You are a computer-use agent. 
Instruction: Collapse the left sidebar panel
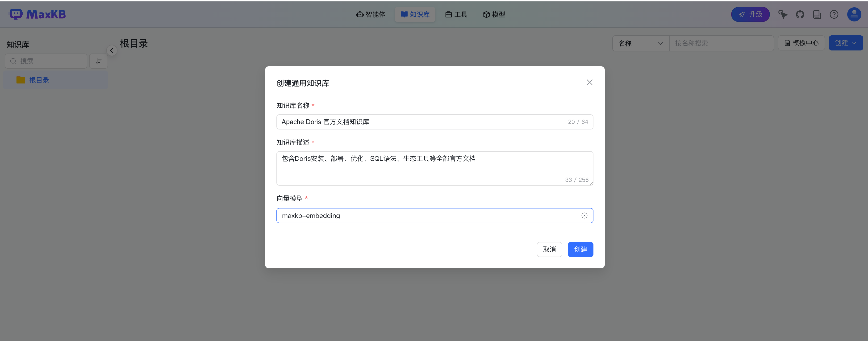point(112,50)
